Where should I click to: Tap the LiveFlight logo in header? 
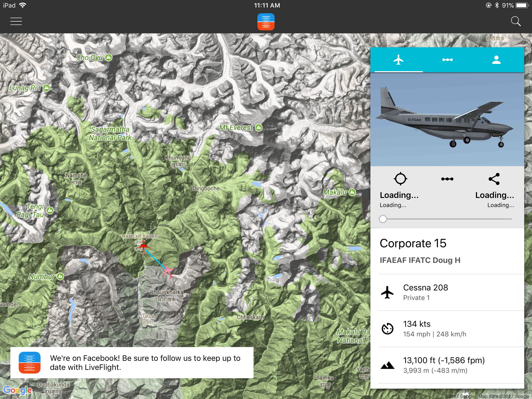266,22
